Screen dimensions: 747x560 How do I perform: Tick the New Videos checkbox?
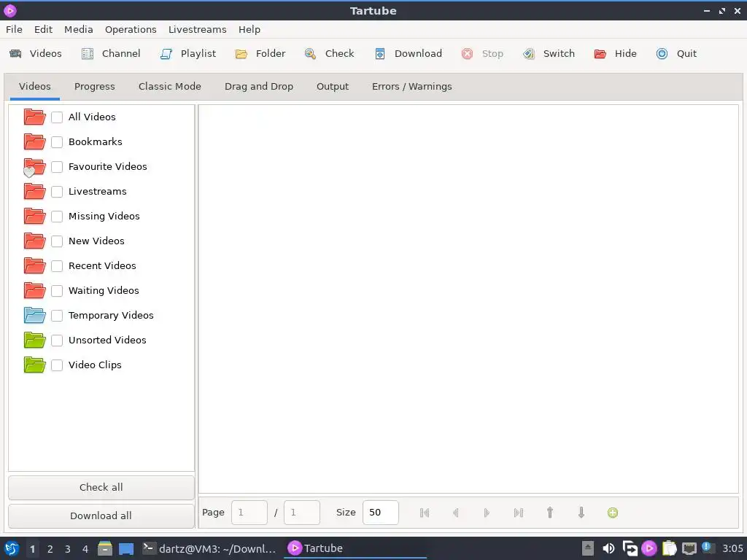(57, 241)
